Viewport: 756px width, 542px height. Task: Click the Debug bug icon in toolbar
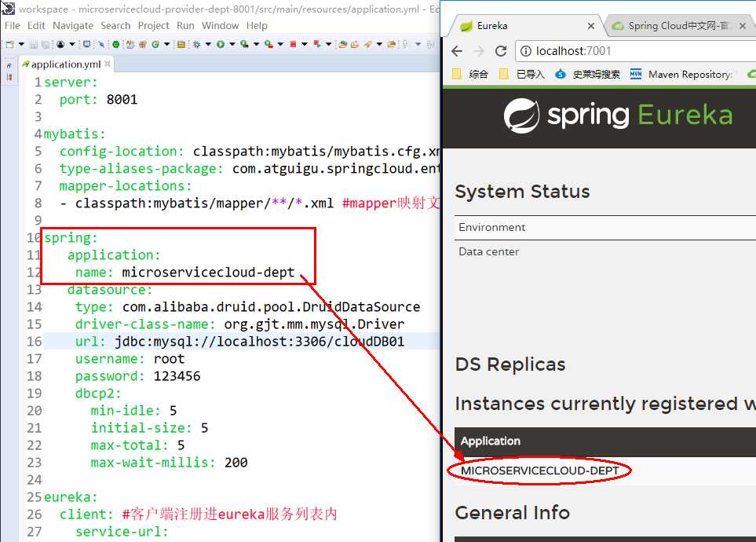197,45
